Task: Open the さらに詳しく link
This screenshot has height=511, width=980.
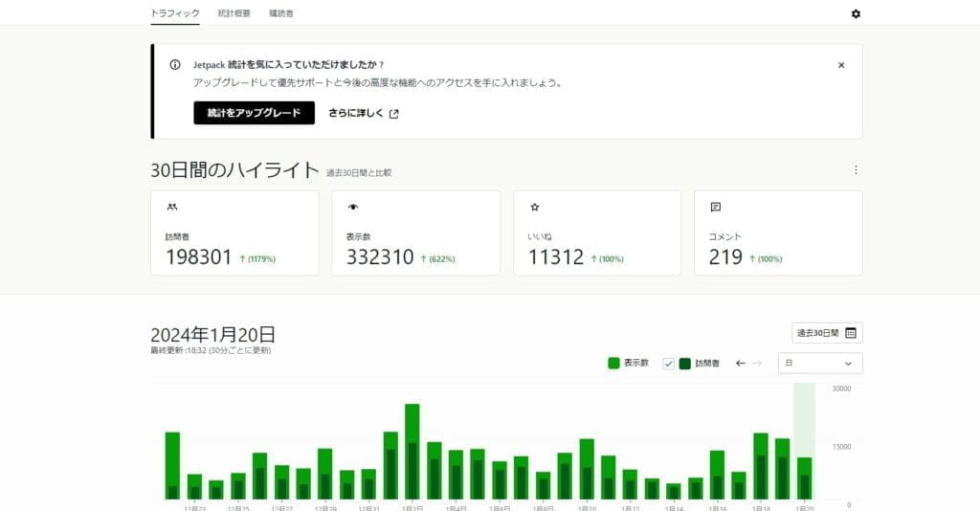Action: click(364, 113)
